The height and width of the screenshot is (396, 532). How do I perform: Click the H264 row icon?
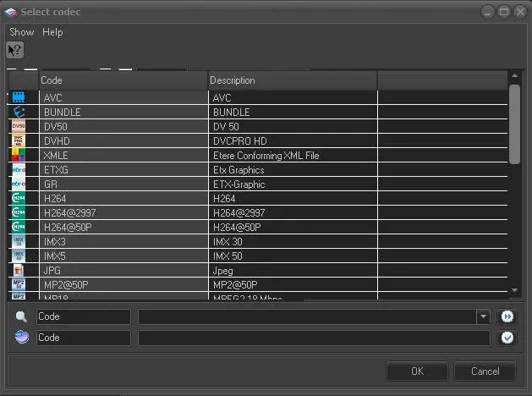click(x=19, y=198)
